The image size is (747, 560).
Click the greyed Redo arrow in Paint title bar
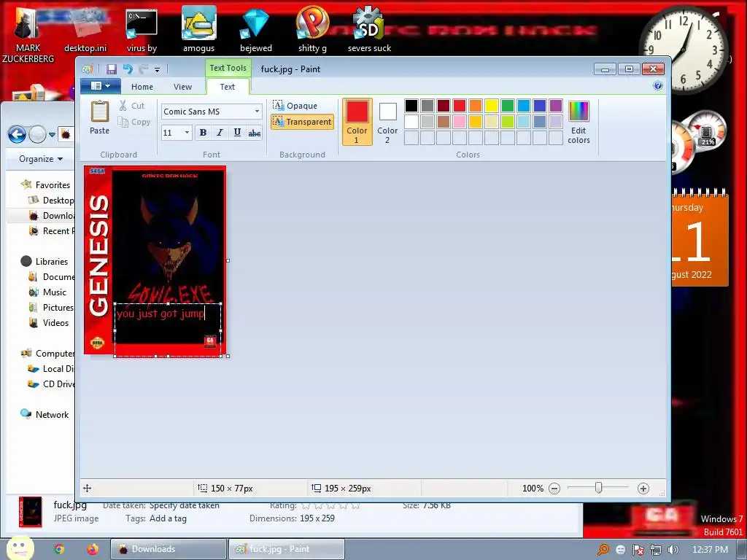tap(143, 69)
